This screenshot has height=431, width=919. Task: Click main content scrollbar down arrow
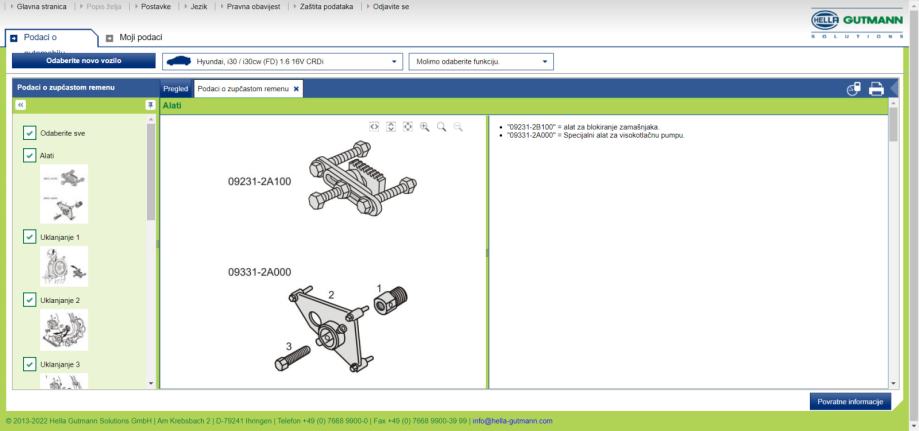[x=893, y=384]
